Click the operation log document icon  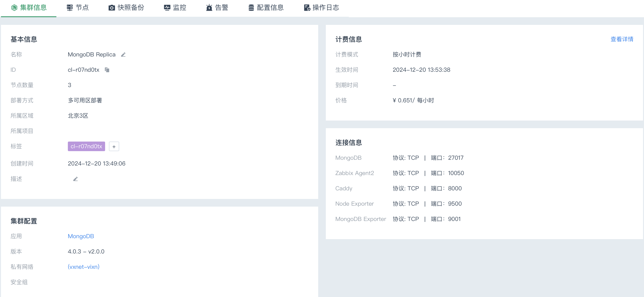307,8
